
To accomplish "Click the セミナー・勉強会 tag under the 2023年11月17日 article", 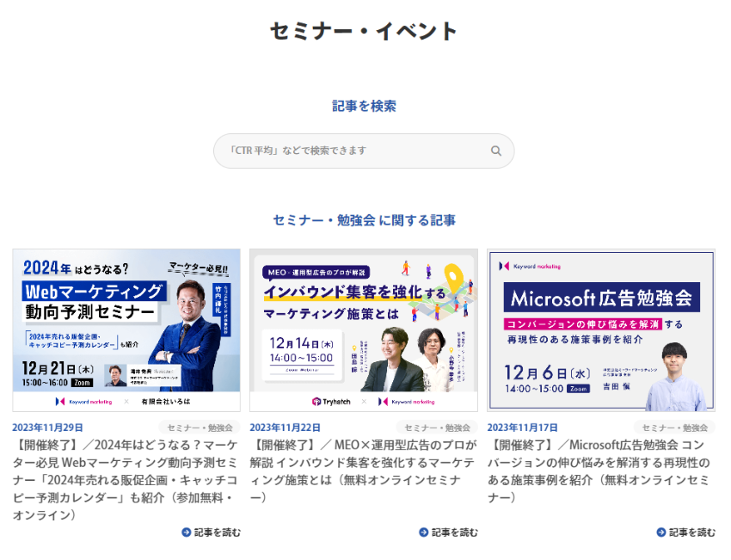I will pos(674,428).
